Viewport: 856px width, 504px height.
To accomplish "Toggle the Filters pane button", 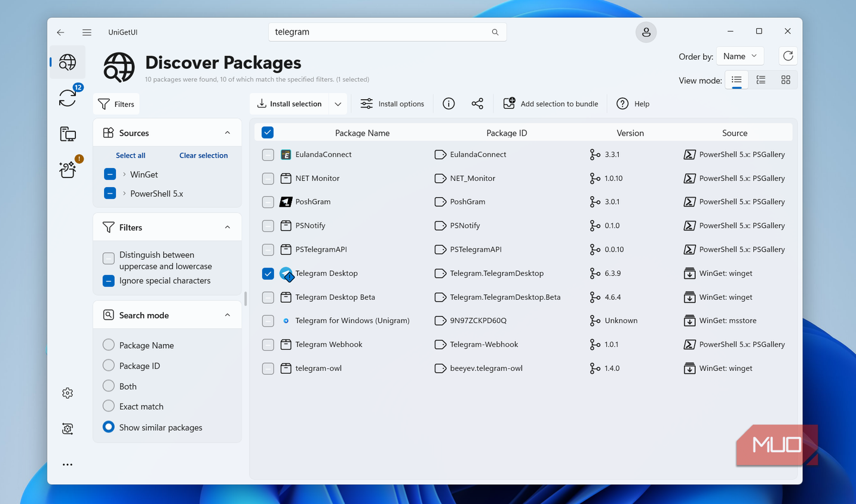I will click(116, 104).
